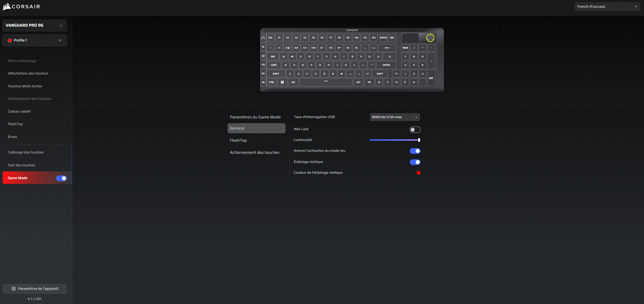The image size is (644, 304).
Task: Open the USB polling rate 8000 Hz dropdown
Action: point(395,117)
